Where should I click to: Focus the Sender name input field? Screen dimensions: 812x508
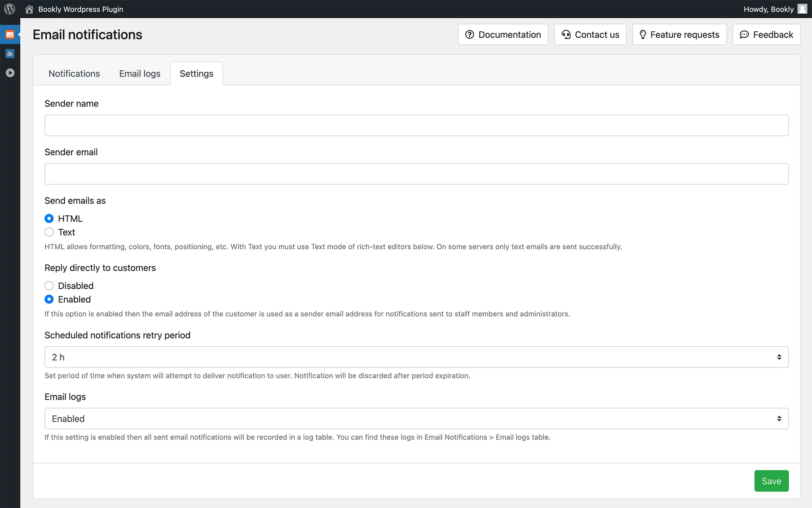tap(416, 125)
